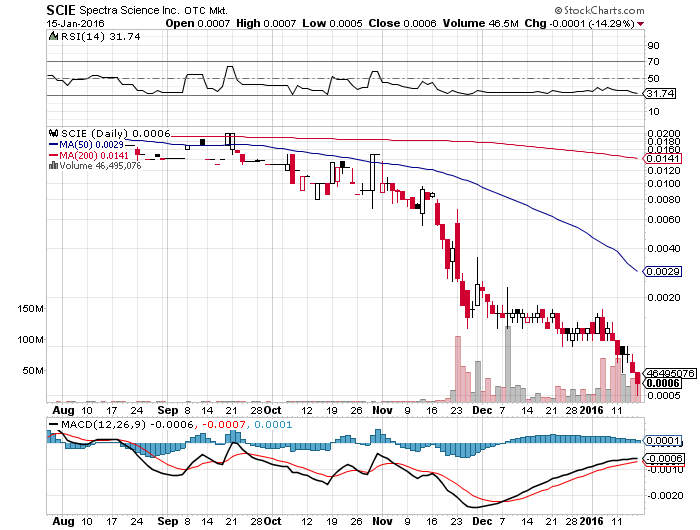
Task: Click the 0.0020 price axis label
Action: pyautogui.click(x=663, y=298)
